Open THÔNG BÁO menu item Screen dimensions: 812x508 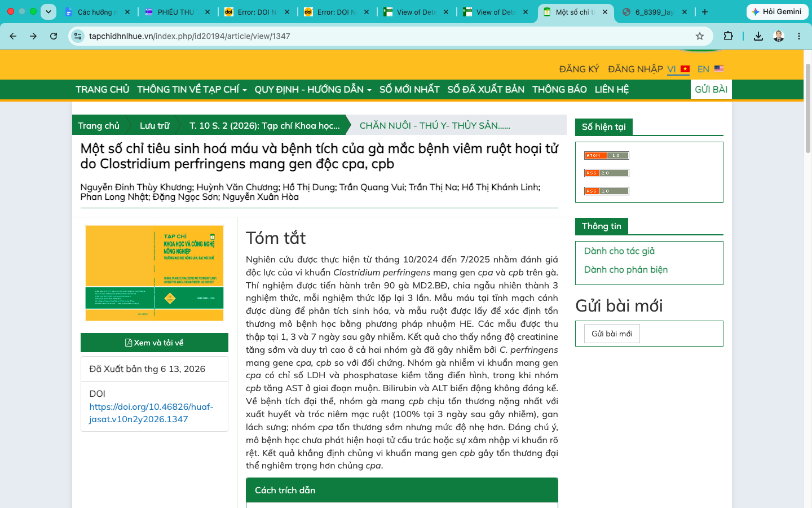(x=559, y=89)
